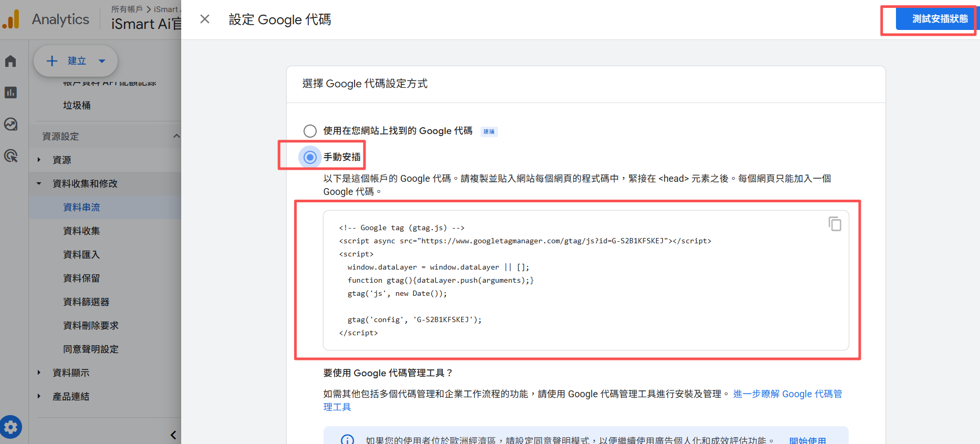
Task: Open Reports bar chart icon in sidebar
Action: (x=11, y=92)
